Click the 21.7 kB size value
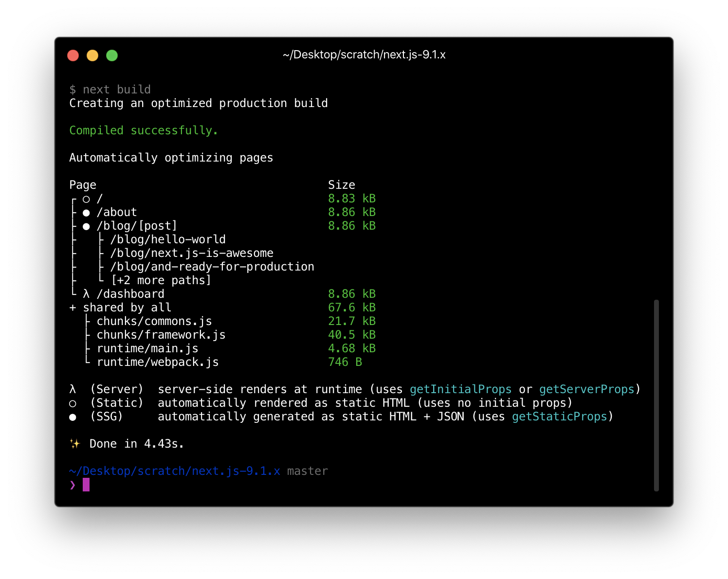The height and width of the screenshot is (579, 728). click(352, 321)
